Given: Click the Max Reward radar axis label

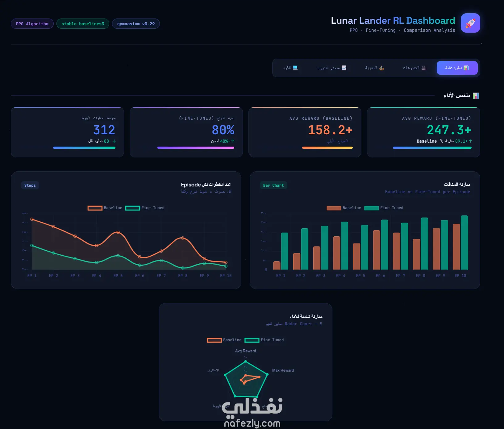Looking at the screenshot, I should 283,370.
